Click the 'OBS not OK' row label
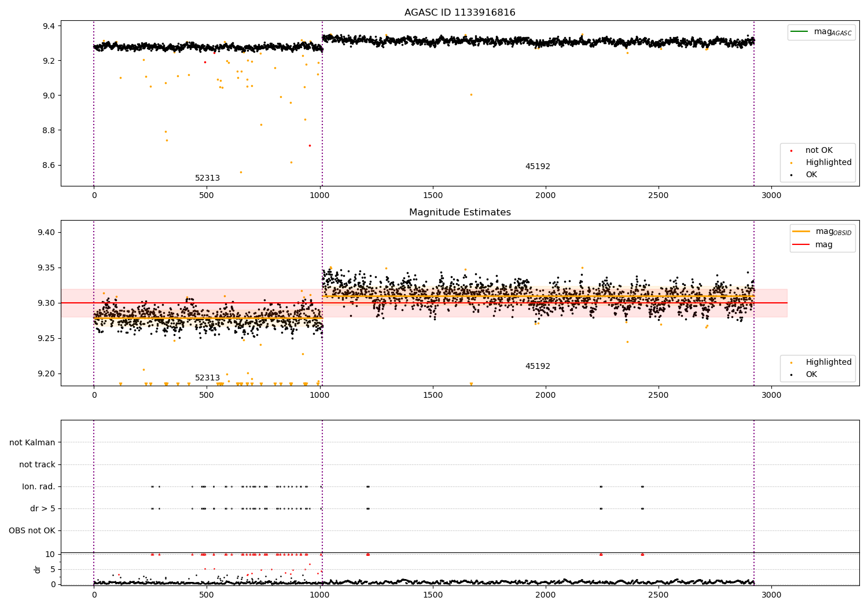868x608 pixels. 32,531
